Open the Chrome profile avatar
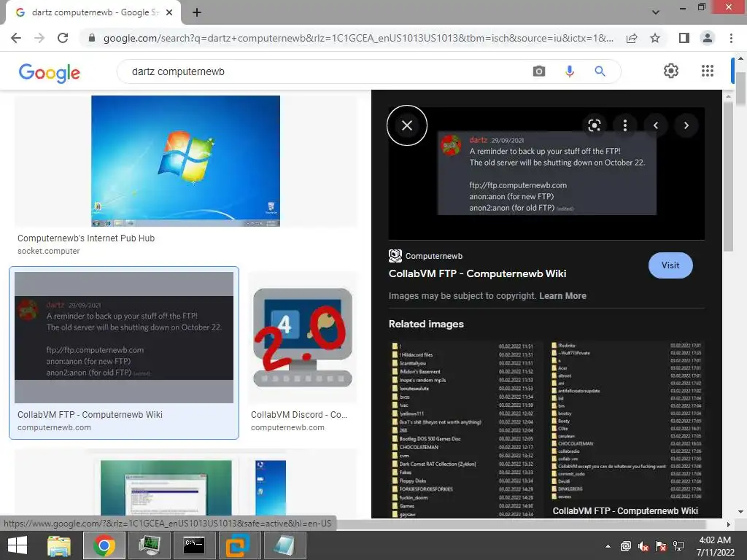The image size is (747, 560). [708, 38]
